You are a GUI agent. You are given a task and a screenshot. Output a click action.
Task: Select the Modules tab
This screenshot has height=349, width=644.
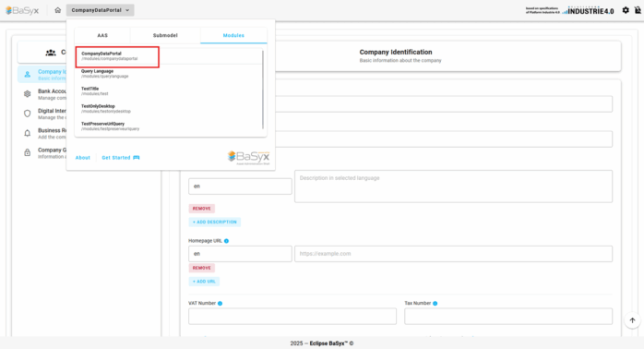pyautogui.click(x=233, y=35)
